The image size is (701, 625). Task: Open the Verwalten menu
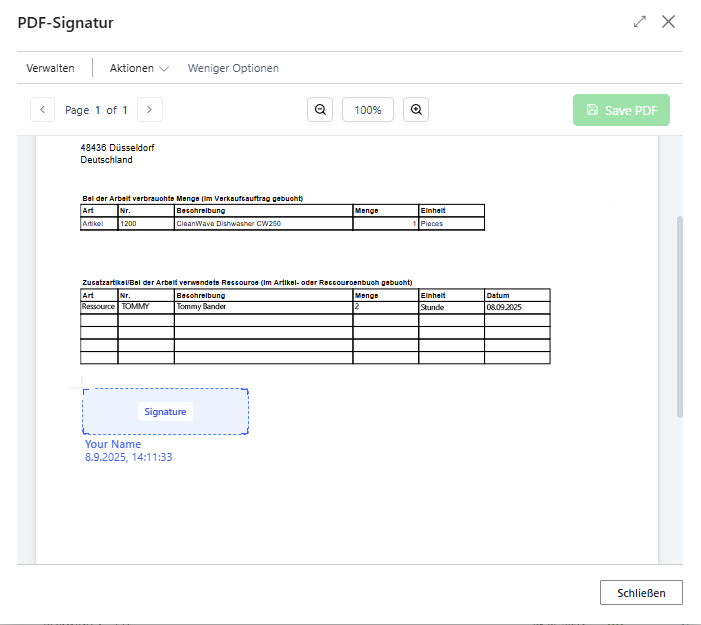51,68
